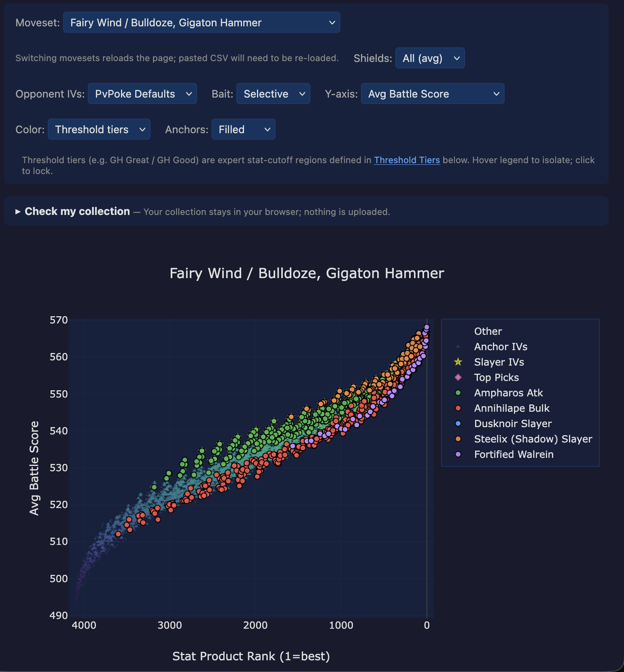
Task: Click the Anchor IVs triangle legend marker
Action: (458, 347)
